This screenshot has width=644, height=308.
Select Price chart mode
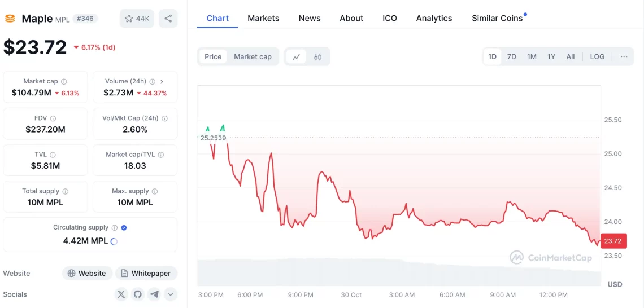tap(213, 56)
